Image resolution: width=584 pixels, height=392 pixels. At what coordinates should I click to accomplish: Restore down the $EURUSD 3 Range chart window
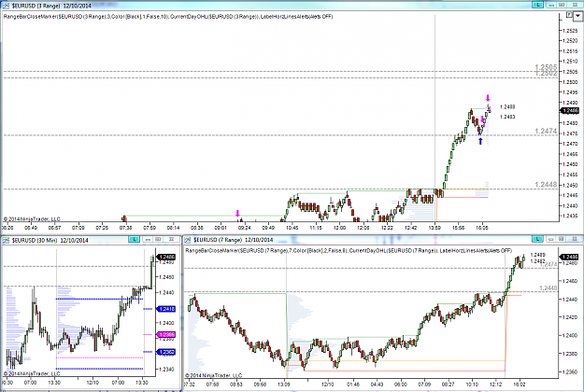click(562, 5)
